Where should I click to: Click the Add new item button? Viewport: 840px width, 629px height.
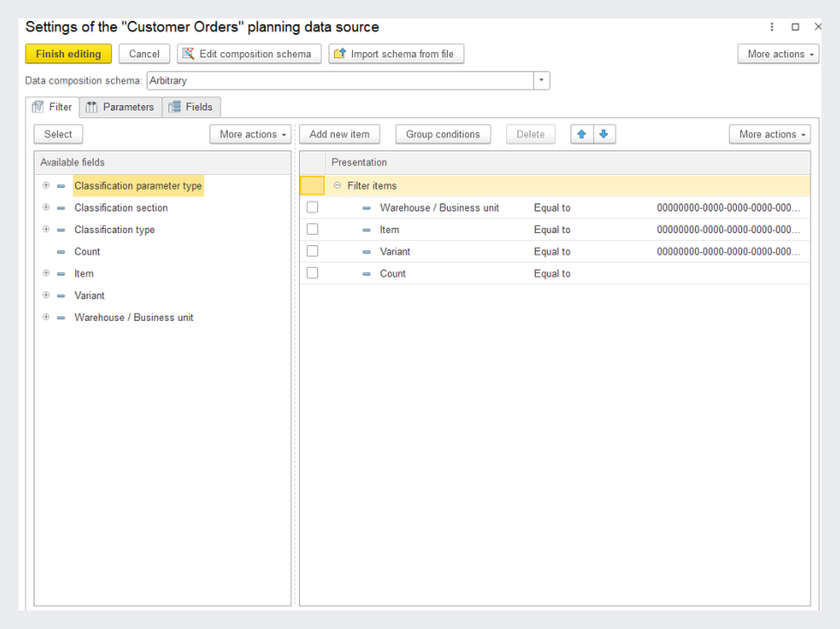(339, 134)
